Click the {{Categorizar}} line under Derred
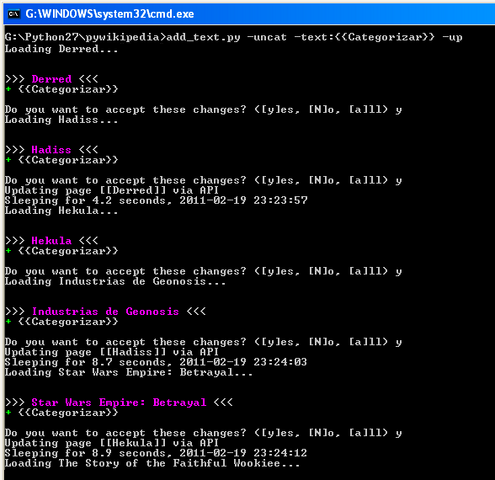 point(62,89)
